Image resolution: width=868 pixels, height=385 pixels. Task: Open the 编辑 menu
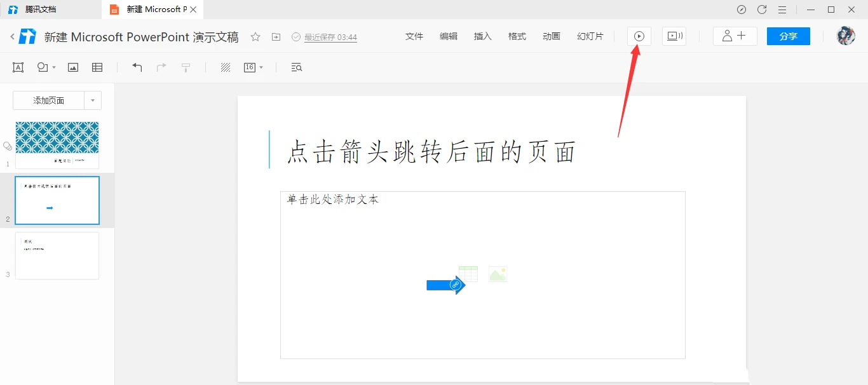click(x=449, y=36)
